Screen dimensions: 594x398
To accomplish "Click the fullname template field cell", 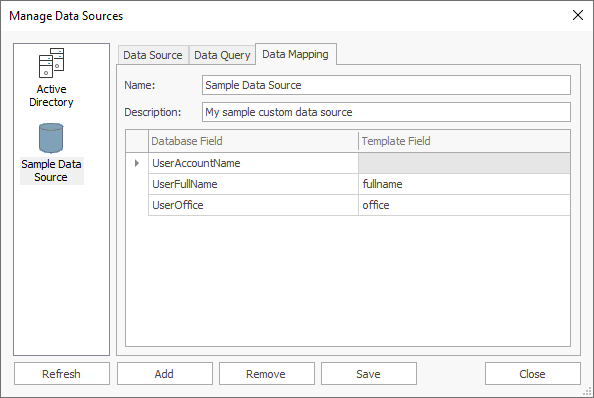I will (x=464, y=184).
